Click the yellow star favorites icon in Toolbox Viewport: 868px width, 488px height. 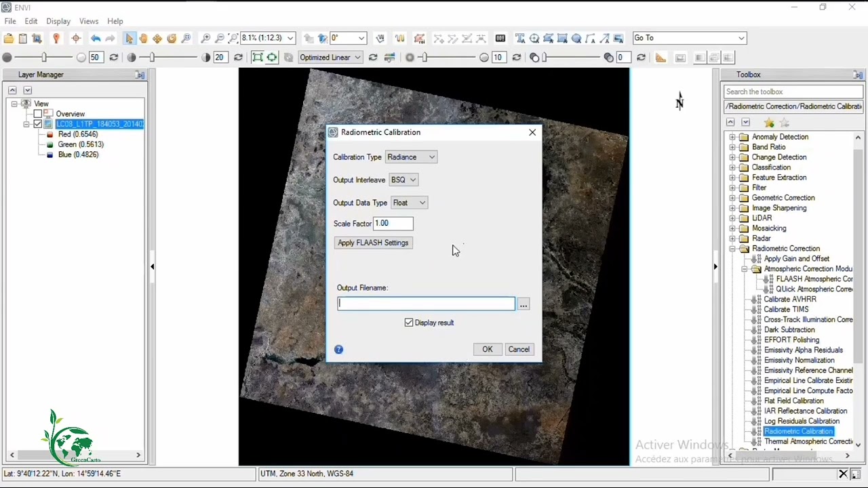coord(769,123)
